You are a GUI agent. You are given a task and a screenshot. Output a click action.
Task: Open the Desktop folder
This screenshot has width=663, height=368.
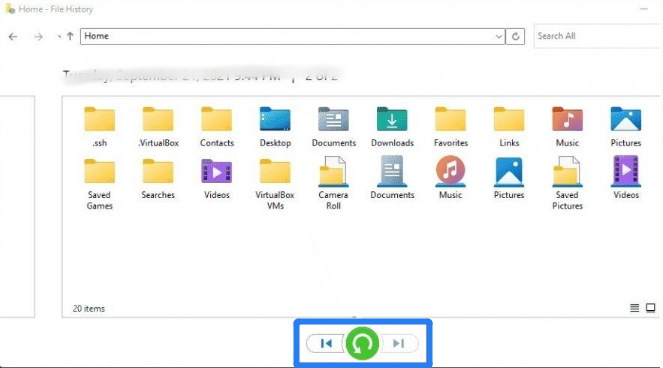[275, 127]
